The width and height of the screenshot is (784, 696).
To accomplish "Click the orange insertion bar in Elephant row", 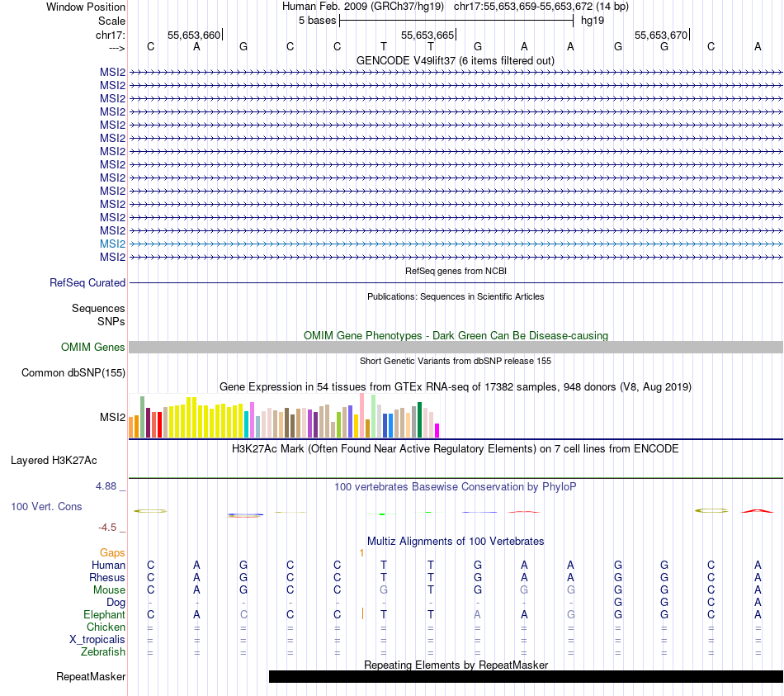I will point(362,613).
